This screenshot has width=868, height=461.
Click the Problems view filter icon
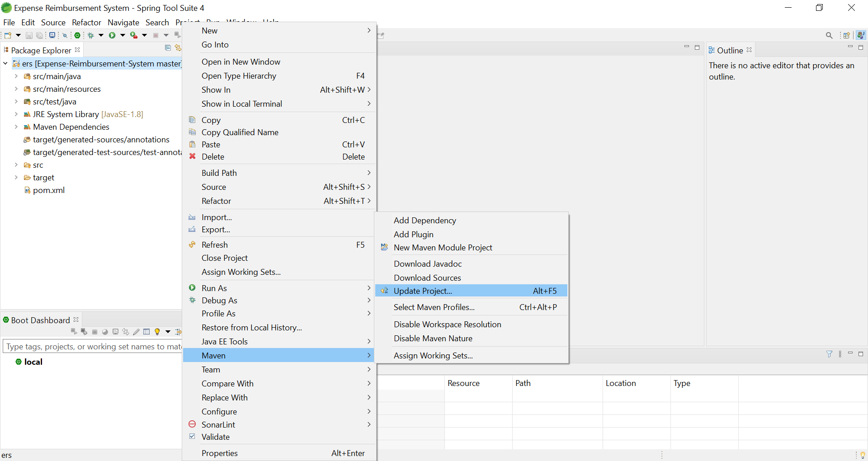(829, 354)
